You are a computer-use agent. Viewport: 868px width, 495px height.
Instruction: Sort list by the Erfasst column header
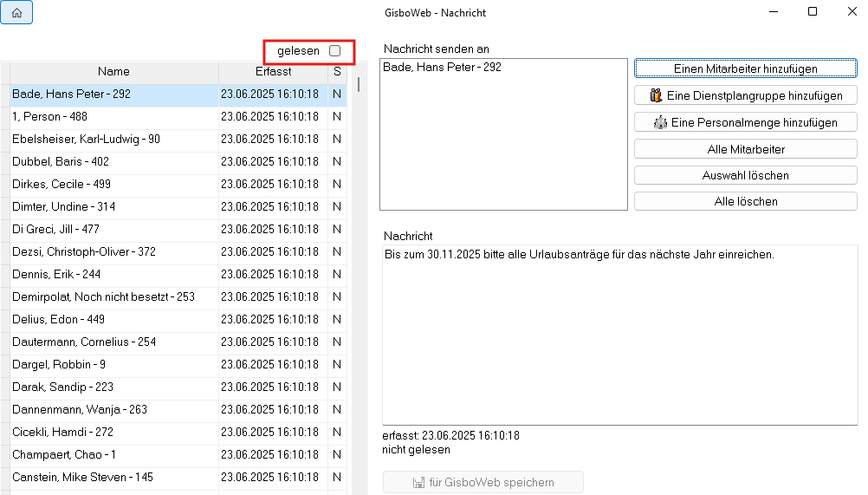[273, 72]
